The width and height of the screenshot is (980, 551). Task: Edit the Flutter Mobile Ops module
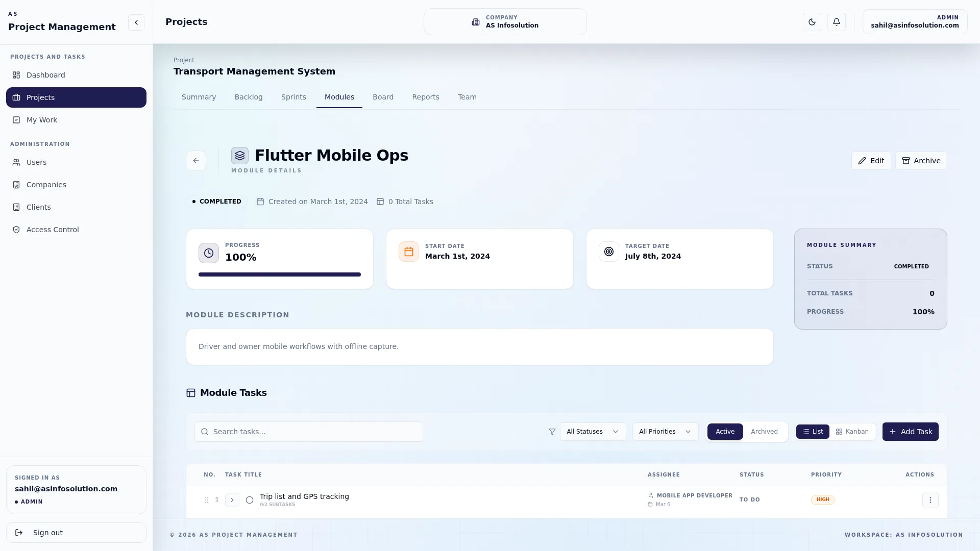871,161
